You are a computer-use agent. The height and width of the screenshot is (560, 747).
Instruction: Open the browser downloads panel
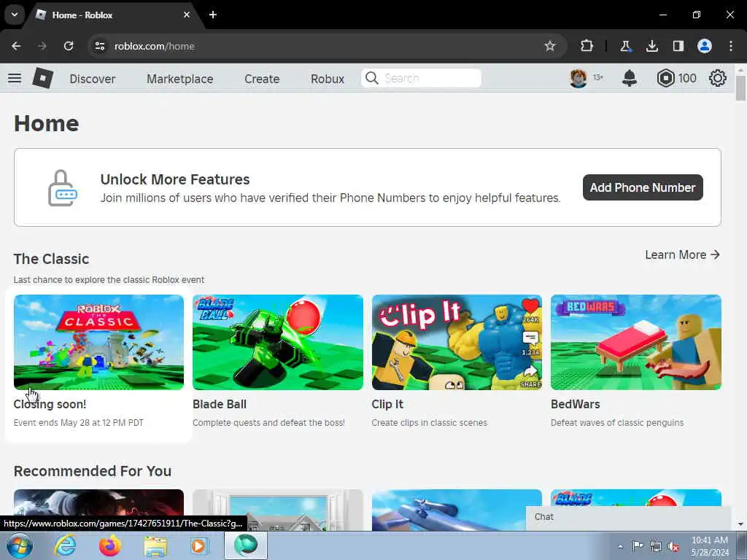pos(651,46)
